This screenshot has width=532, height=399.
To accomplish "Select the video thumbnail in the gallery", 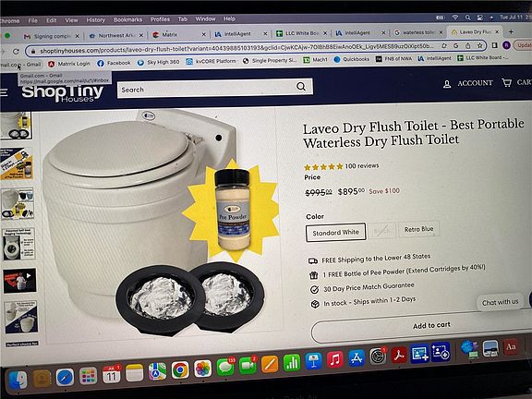I will click(19, 281).
